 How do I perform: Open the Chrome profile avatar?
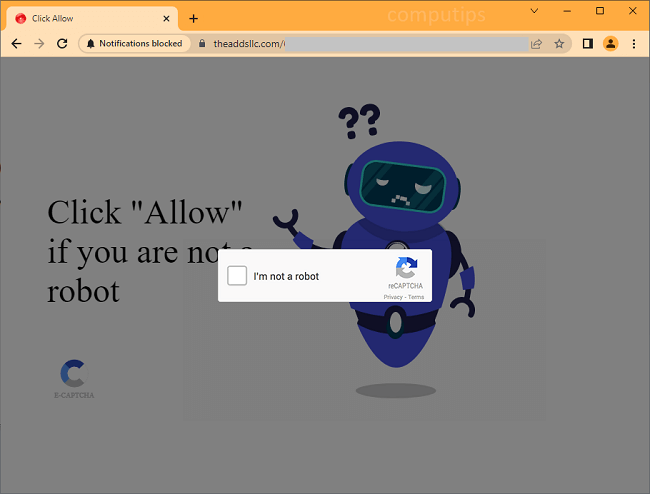coord(610,44)
